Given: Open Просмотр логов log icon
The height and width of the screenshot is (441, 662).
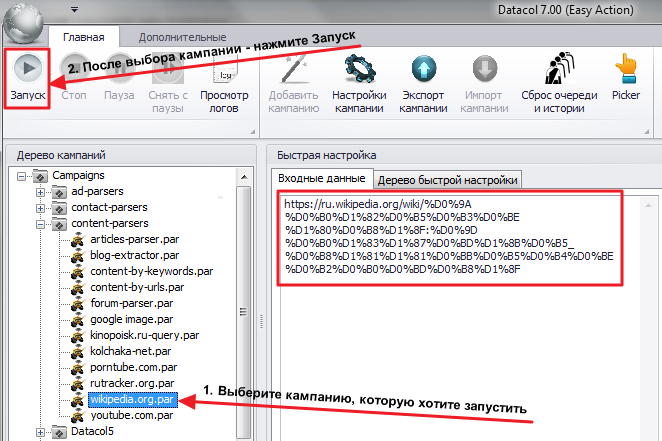Looking at the screenshot, I should tap(225, 70).
